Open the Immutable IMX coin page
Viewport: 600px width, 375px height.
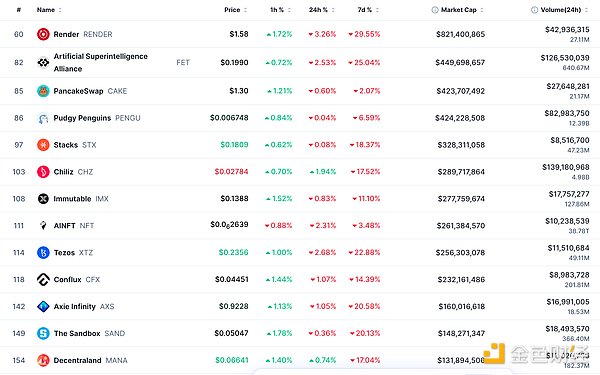point(81,199)
